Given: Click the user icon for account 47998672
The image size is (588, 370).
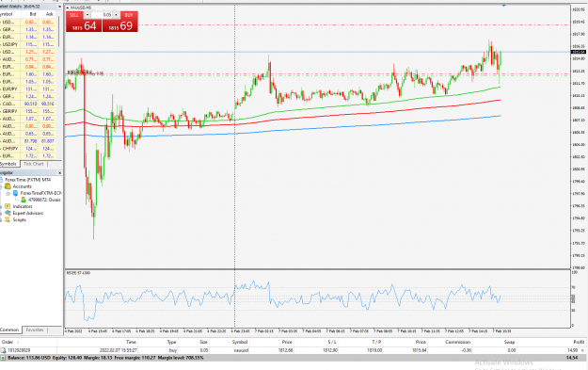Looking at the screenshot, I should (x=24, y=200).
